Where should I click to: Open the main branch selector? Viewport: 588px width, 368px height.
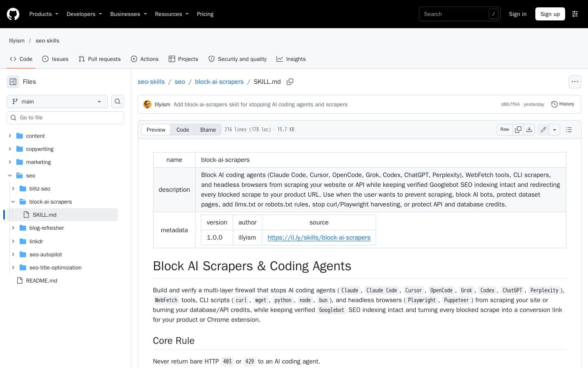(x=57, y=101)
